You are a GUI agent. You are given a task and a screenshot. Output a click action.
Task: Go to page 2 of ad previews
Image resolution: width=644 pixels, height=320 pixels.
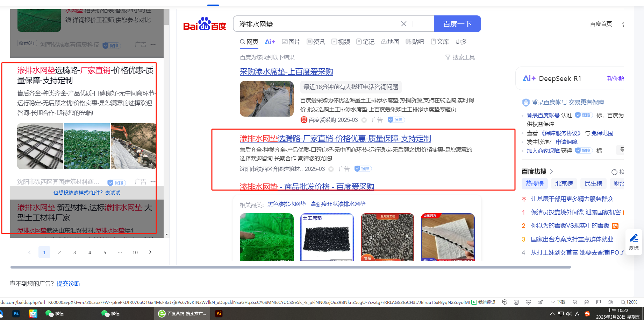coord(59,252)
